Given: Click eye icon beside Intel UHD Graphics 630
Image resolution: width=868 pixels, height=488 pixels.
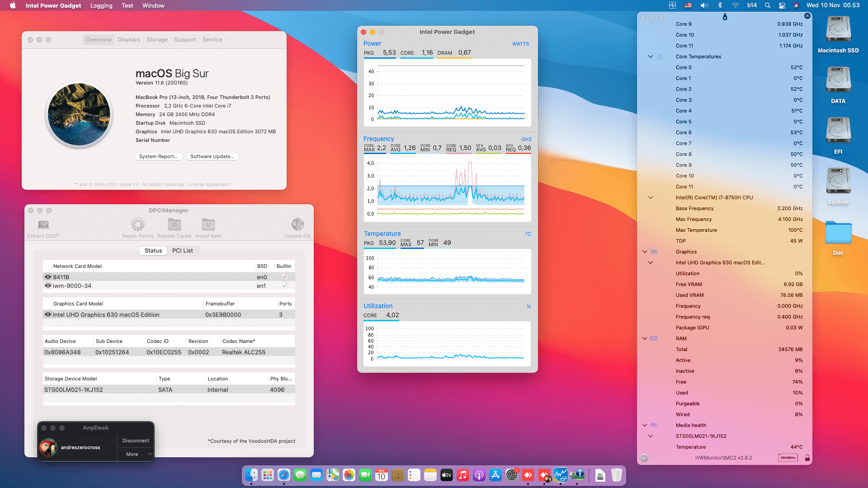Looking at the screenshot, I should 48,314.
